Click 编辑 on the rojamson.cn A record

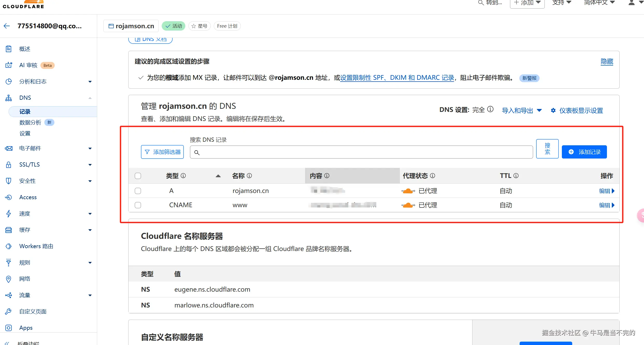click(607, 191)
